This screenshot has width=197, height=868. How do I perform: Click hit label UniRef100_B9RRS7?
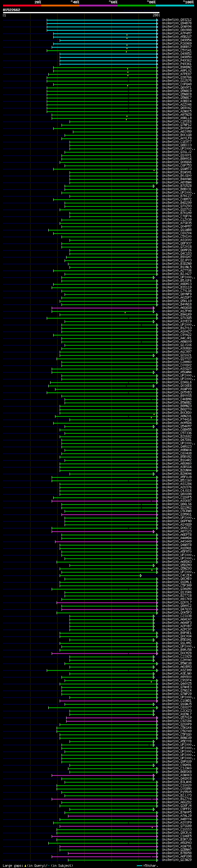coord(176,47)
